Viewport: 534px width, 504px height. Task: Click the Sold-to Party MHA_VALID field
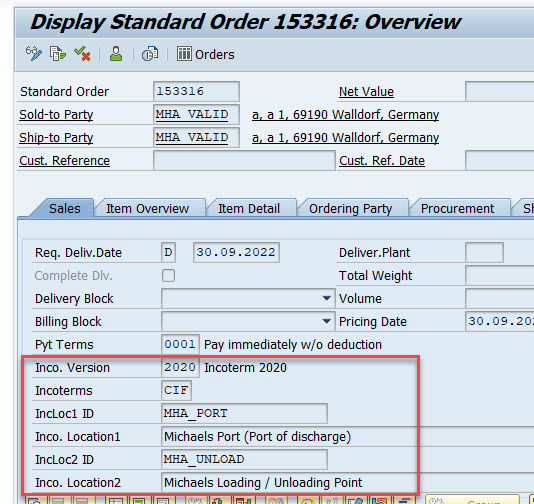pos(196,114)
